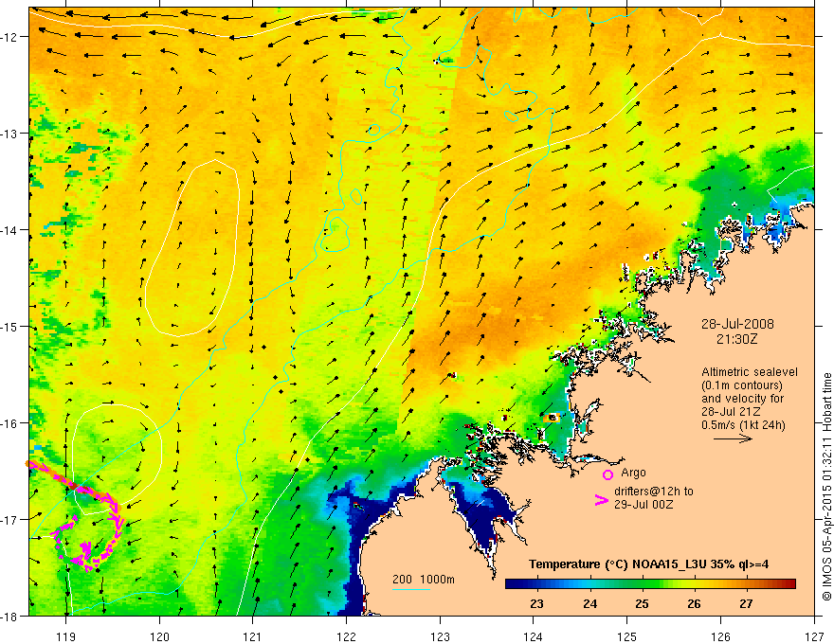Click the cyan 200 1000m isobath legend line

pyautogui.click(x=411, y=589)
